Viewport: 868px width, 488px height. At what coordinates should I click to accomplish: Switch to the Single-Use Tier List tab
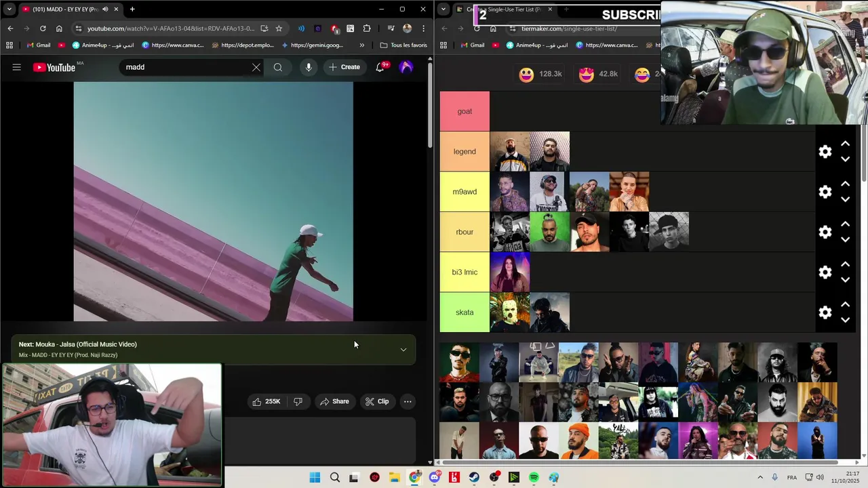(505, 9)
